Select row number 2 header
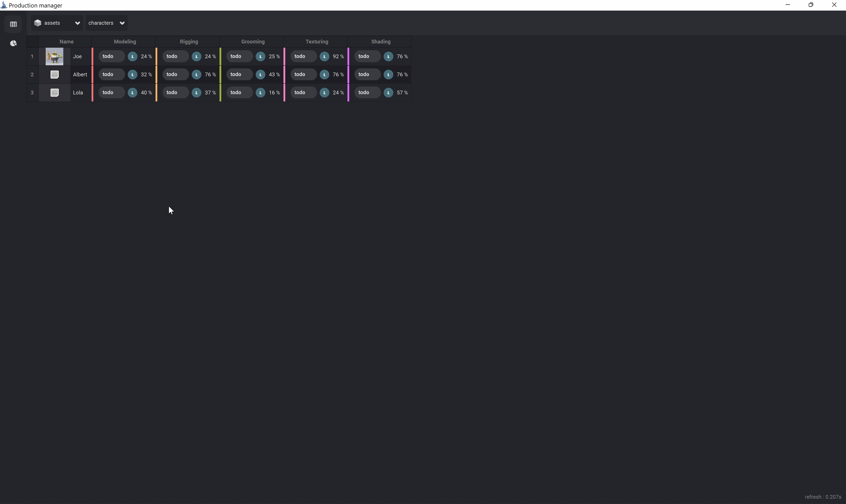The width and height of the screenshot is (846, 504). tap(32, 74)
